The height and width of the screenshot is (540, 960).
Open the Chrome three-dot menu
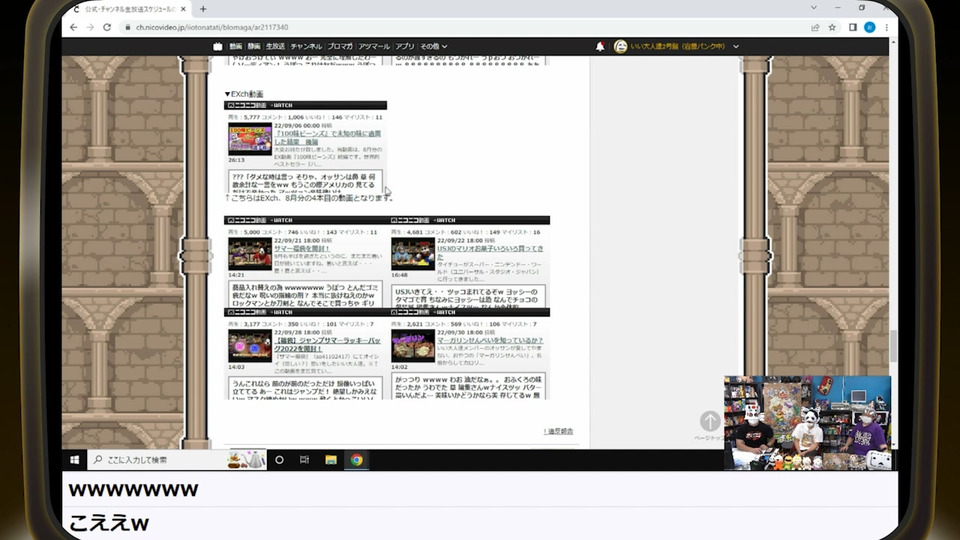coord(886,27)
